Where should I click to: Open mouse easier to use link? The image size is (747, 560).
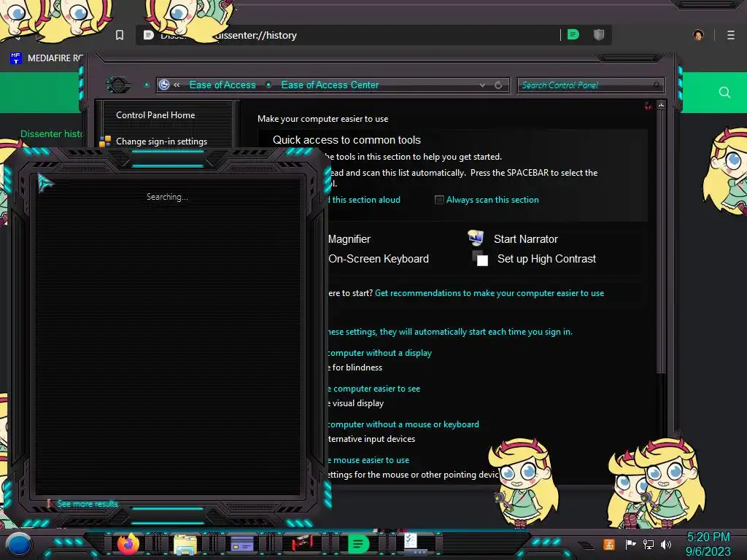[368, 460]
